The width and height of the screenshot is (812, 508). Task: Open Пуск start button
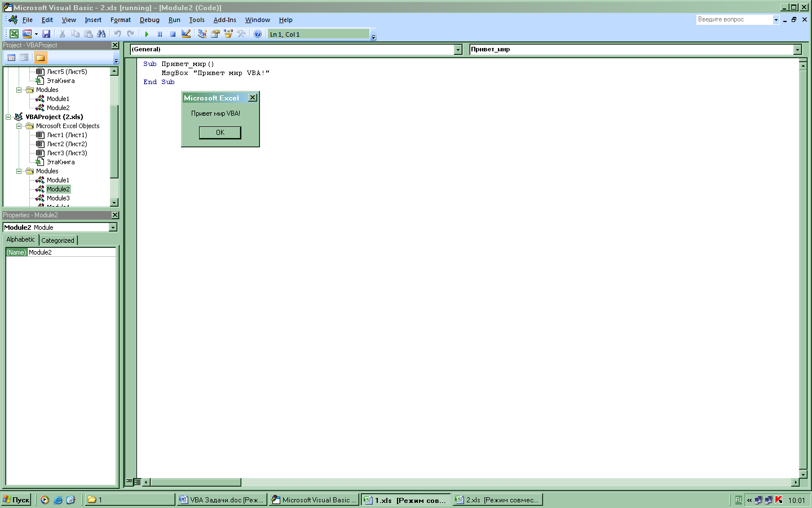pos(16,500)
